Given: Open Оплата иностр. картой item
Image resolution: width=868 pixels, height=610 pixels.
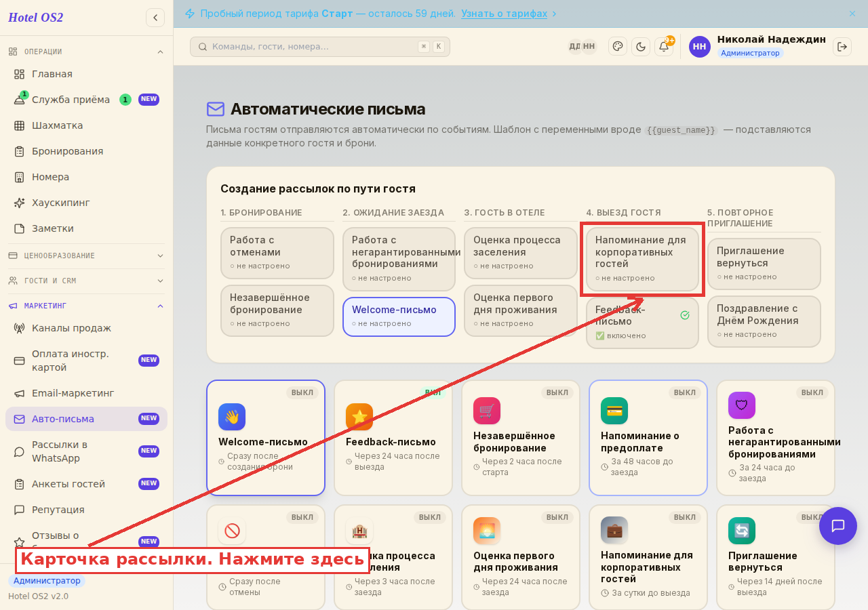Looking at the screenshot, I should tap(86, 361).
